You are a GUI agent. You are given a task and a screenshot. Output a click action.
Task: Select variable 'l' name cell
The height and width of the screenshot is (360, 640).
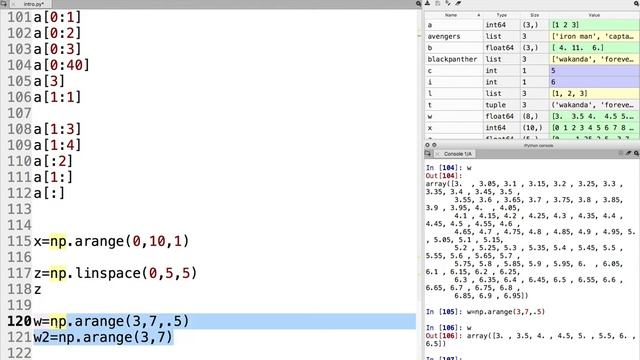tap(453, 93)
